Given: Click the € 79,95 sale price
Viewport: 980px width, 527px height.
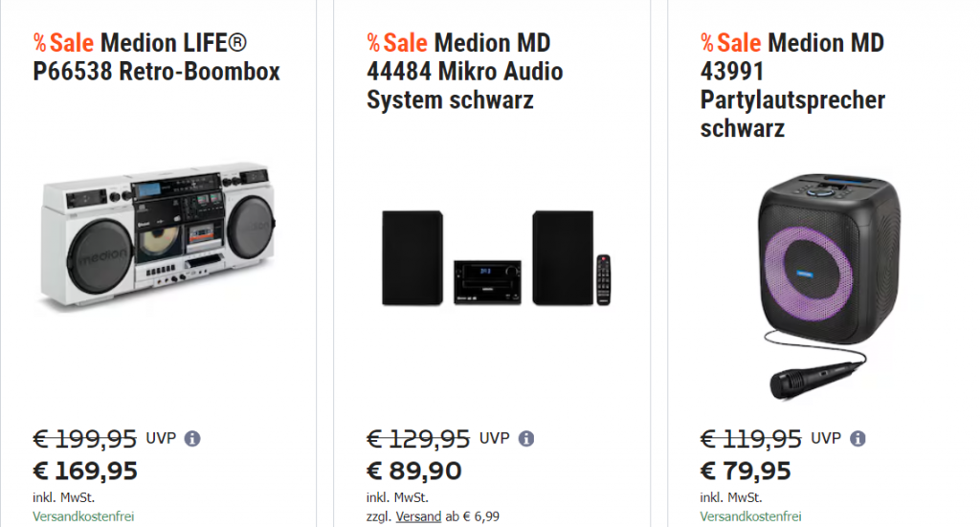Looking at the screenshot, I should pos(746,472).
